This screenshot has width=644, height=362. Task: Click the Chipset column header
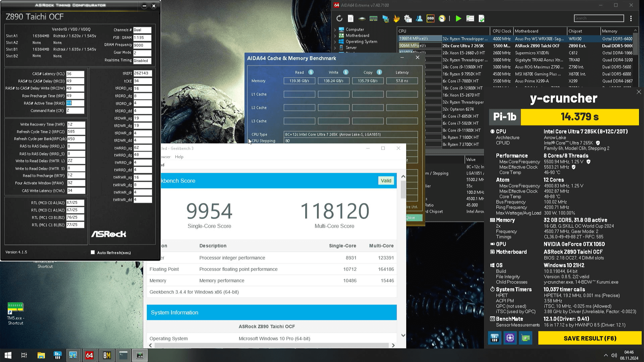click(x=575, y=31)
